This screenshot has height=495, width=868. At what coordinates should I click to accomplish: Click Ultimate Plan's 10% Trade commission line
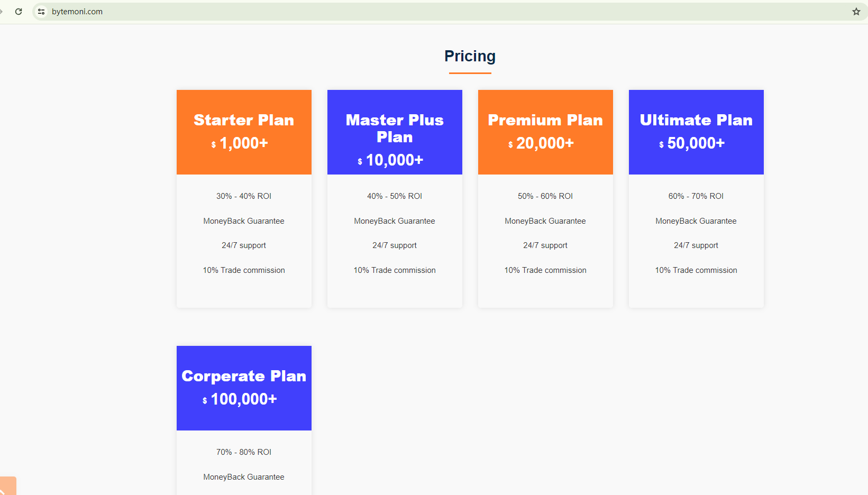(x=696, y=270)
